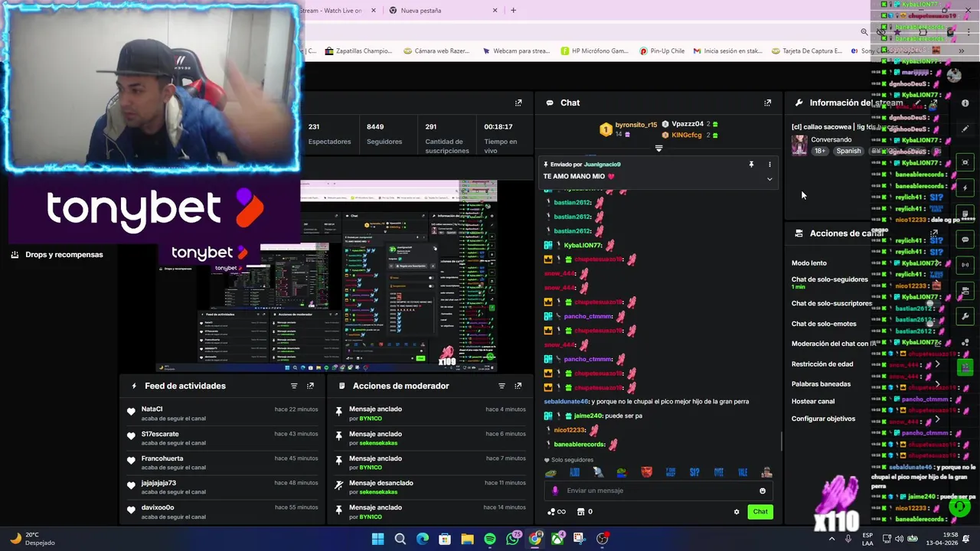This screenshot has width=980, height=551.
Task: Insert the red face emote
Action: (x=646, y=473)
